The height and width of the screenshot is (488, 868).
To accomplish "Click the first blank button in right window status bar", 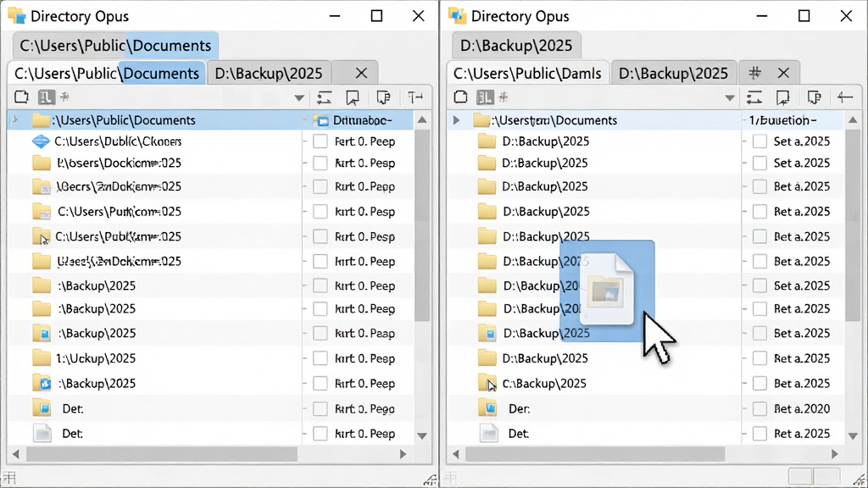I will pos(800,477).
